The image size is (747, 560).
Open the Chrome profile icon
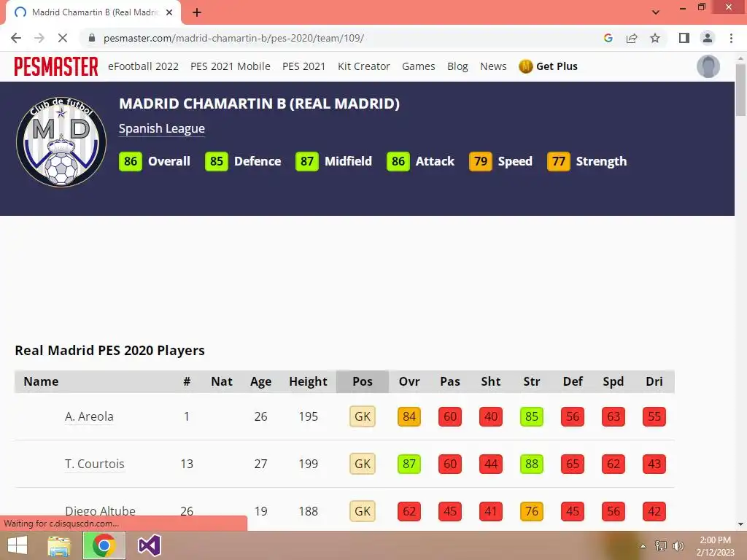pyautogui.click(x=708, y=38)
